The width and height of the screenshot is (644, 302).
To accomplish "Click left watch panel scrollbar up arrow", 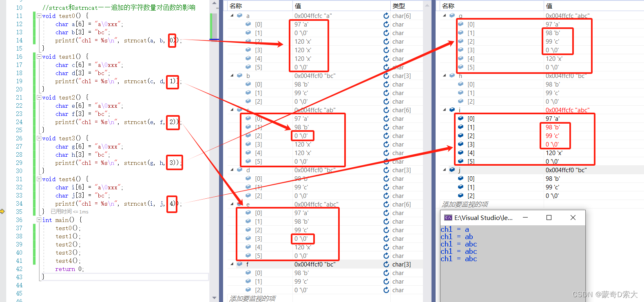I will (427, 5).
